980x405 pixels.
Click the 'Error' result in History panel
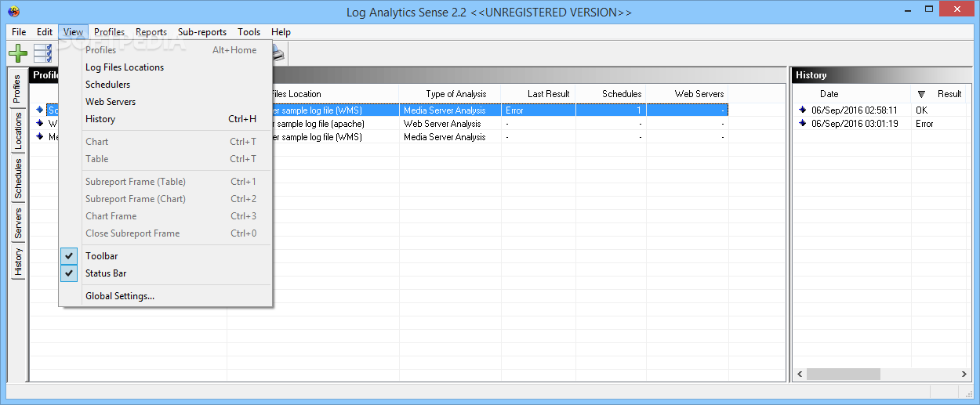coord(924,124)
